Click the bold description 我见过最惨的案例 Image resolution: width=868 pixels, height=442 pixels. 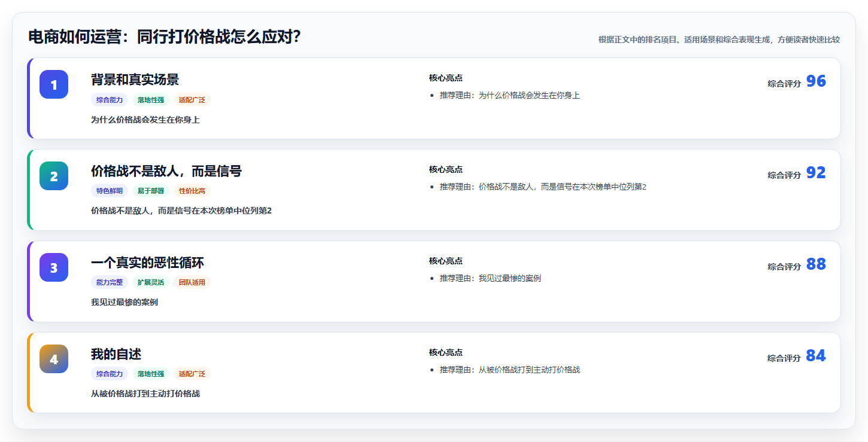coord(125,303)
